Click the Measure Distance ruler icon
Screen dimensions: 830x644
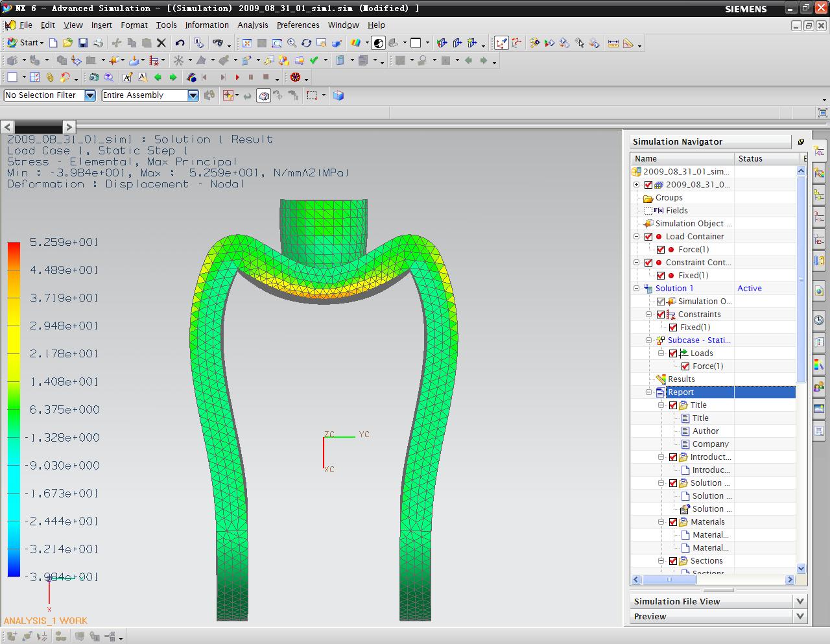[x=613, y=43]
